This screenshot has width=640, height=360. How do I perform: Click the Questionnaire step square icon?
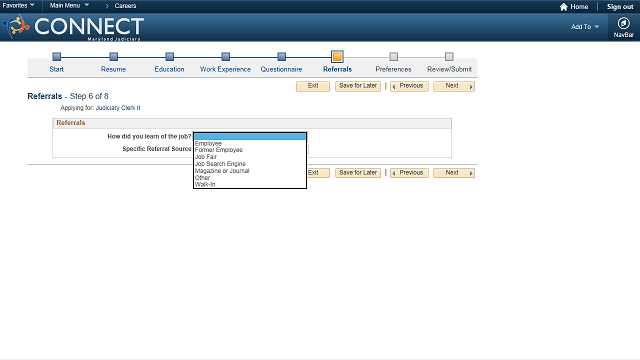click(281, 56)
